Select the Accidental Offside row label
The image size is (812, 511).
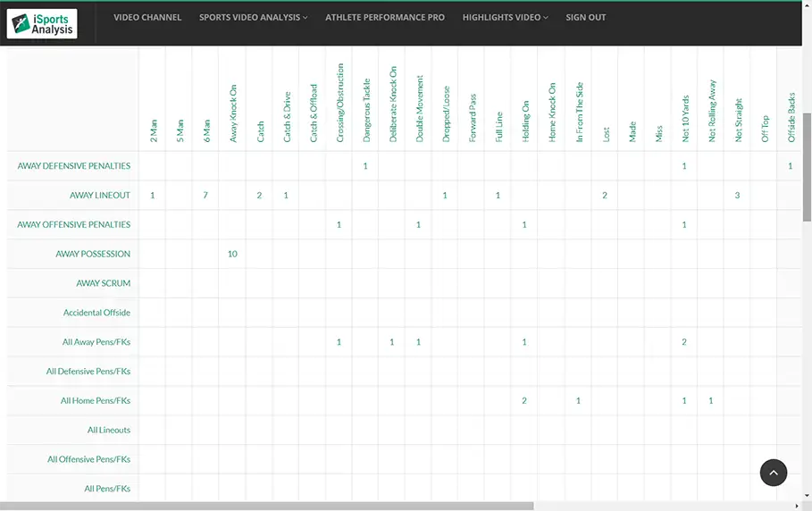pyautogui.click(x=96, y=313)
